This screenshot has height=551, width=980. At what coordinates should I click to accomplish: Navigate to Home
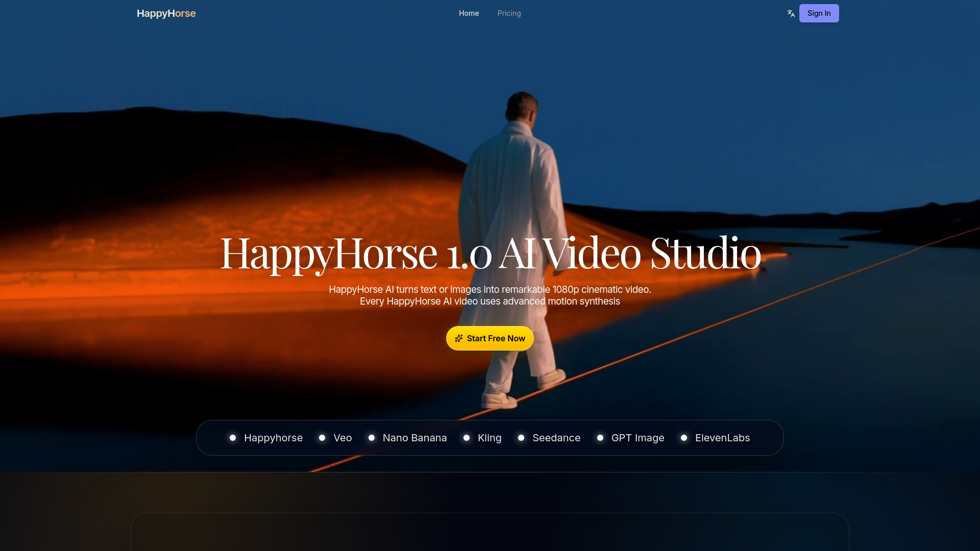point(469,13)
